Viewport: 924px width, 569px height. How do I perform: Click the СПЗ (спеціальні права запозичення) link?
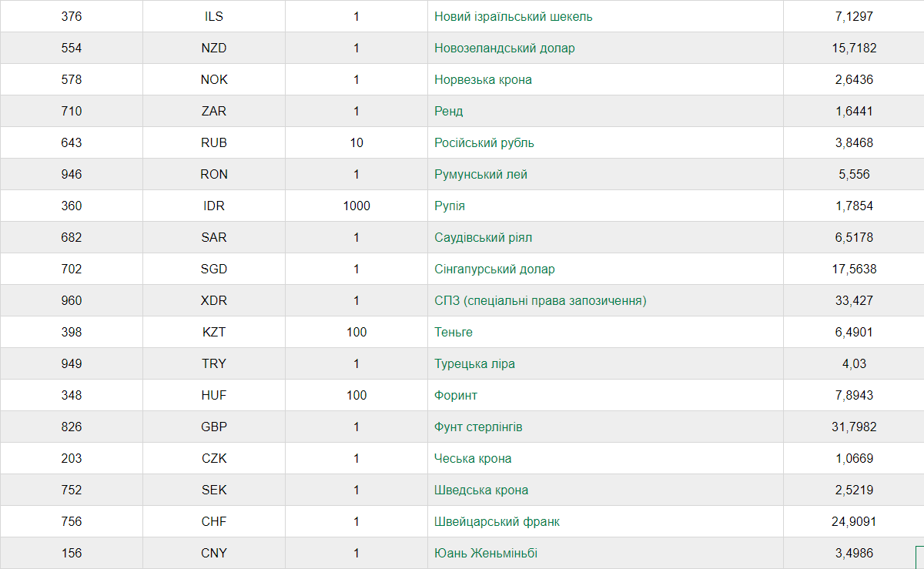click(540, 300)
